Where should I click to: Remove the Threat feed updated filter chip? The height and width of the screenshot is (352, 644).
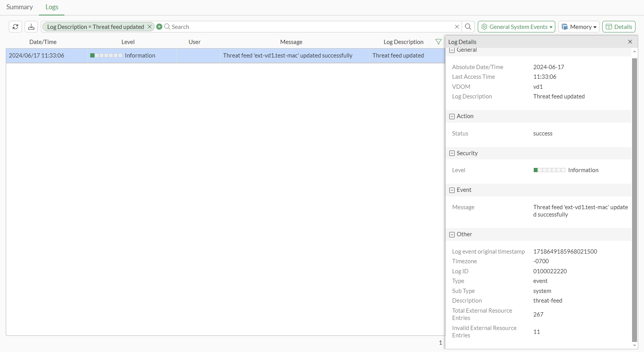pos(150,27)
